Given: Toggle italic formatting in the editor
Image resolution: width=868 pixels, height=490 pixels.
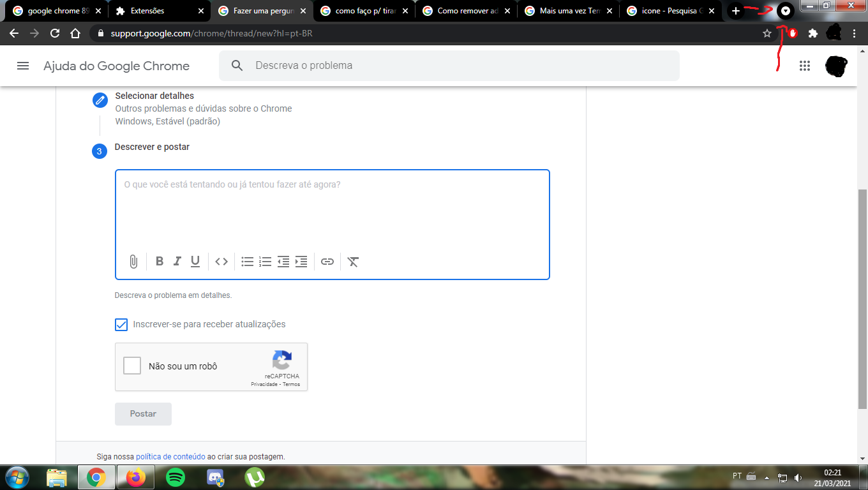Looking at the screenshot, I should click(x=177, y=261).
